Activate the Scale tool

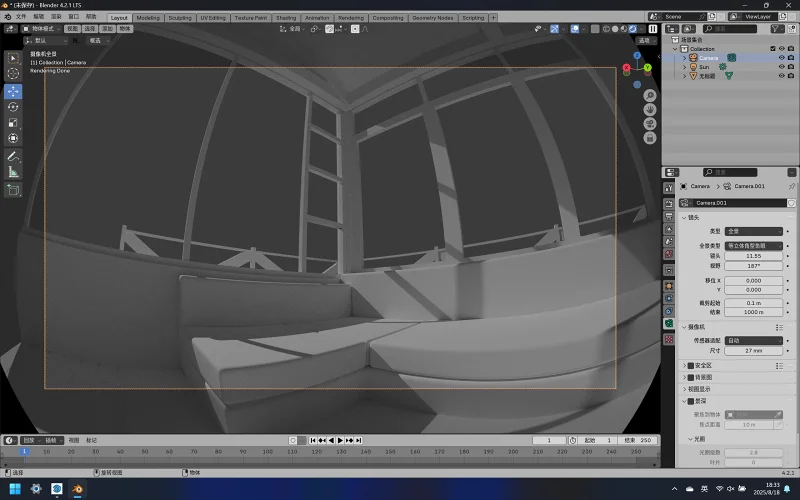(x=13, y=122)
